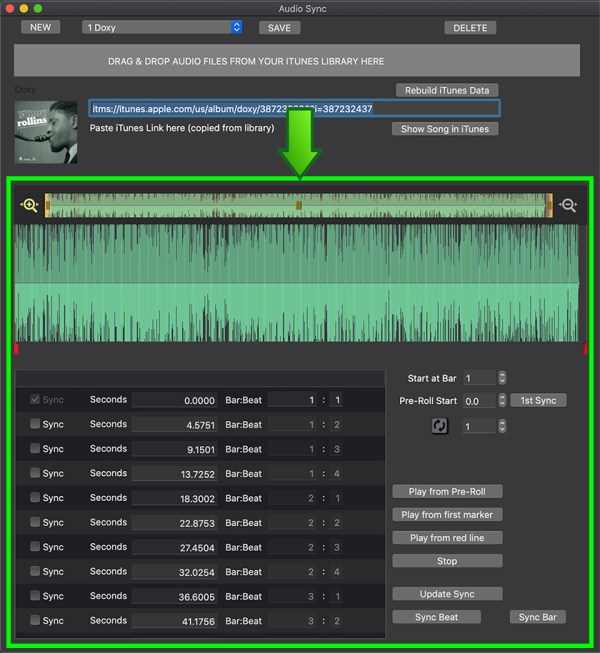
Task: Click the Pre-Roll Start stepper arrows
Action: (x=502, y=401)
